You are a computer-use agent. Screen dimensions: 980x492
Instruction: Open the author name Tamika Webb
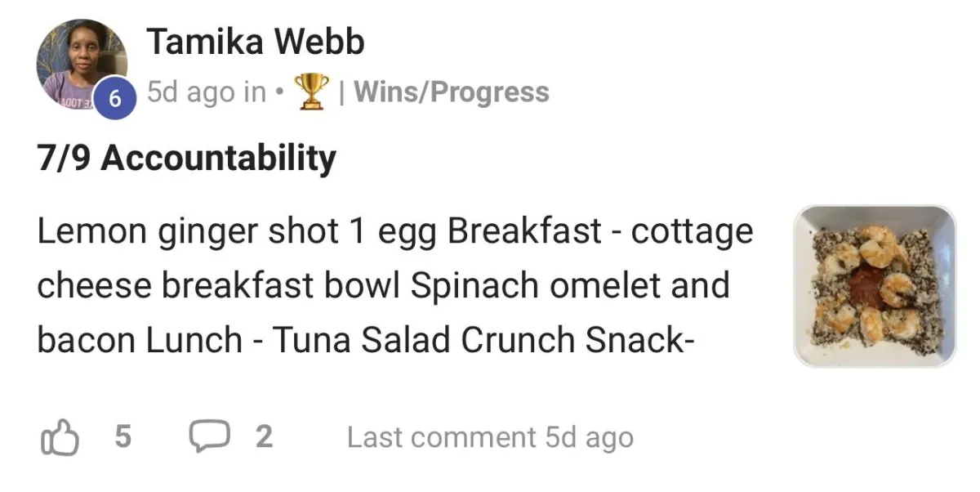[255, 41]
